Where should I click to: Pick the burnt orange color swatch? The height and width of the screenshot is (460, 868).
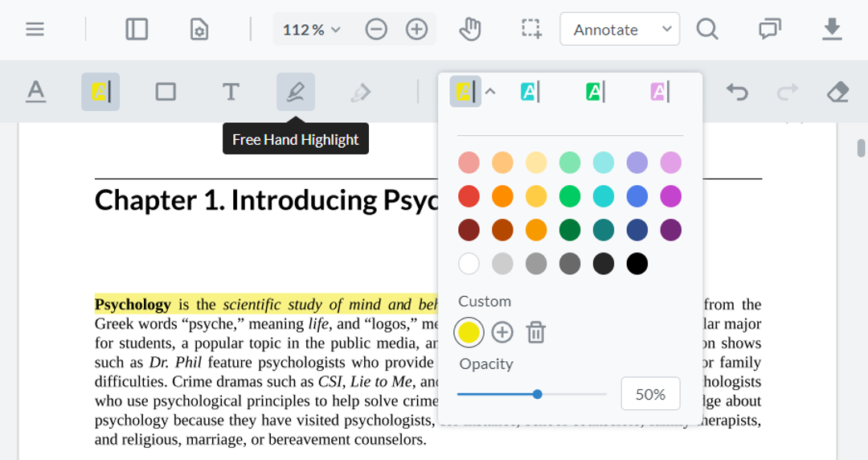[502, 230]
